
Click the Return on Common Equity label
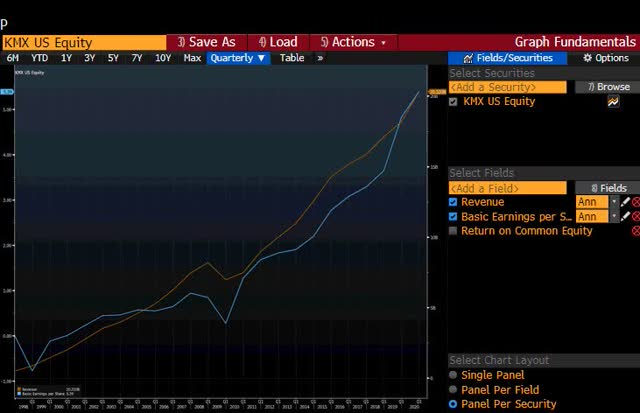click(x=527, y=231)
